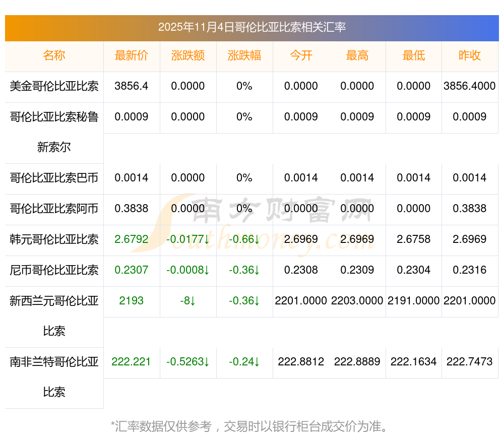This screenshot has width=504, height=442.
Task: Select the 昨收 column header
Action: [x=470, y=55]
